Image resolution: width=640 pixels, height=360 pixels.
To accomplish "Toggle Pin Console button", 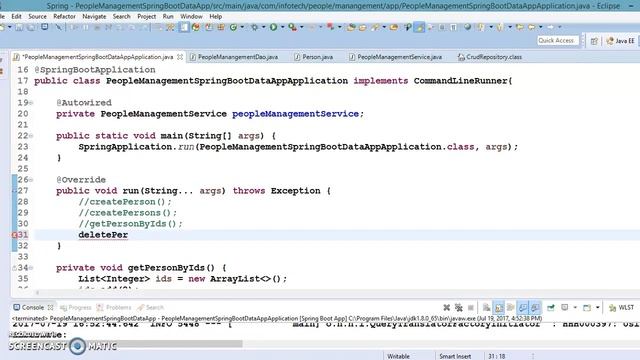I will [x=551, y=307].
